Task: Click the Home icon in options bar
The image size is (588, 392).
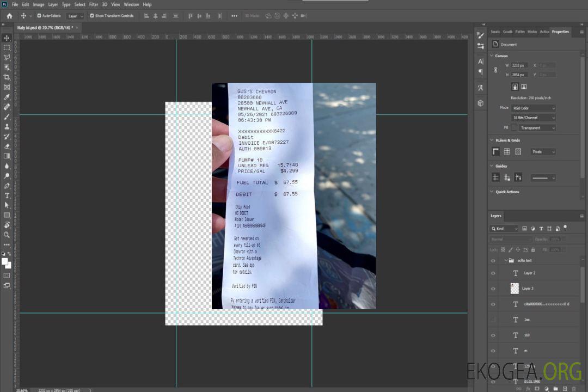Action: [x=9, y=16]
